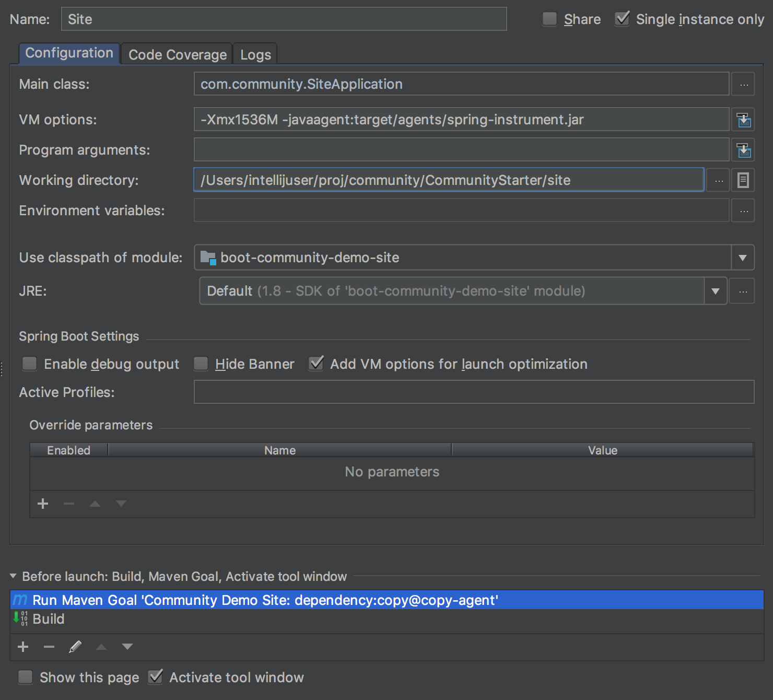Open the Logs tab
Image resolution: width=773 pixels, height=700 pixels.
coord(255,54)
